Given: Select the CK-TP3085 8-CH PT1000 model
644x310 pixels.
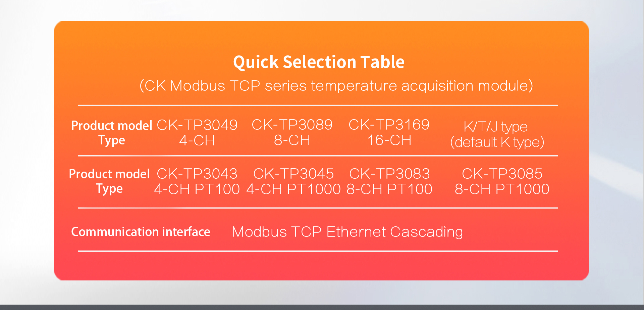Looking at the screenshot, I should click(502, 181).
